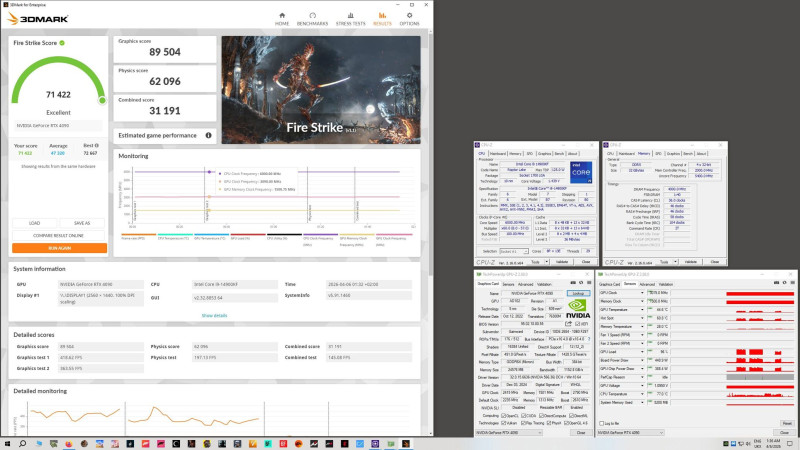This screenshot has height=450, width=800.
Task: Open GPU Load sensor dropdown in GPU-Z
Action: pyautogui.click(x=642, y=352)
